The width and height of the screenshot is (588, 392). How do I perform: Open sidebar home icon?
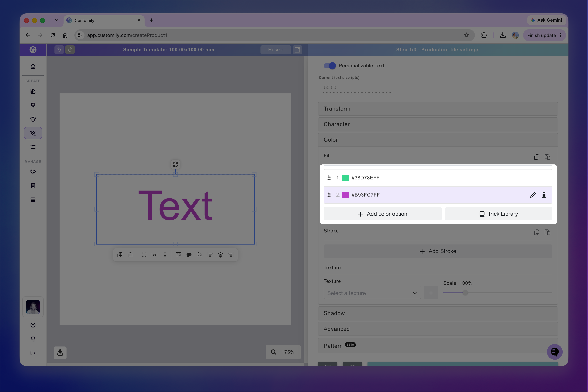coord(33,66)
